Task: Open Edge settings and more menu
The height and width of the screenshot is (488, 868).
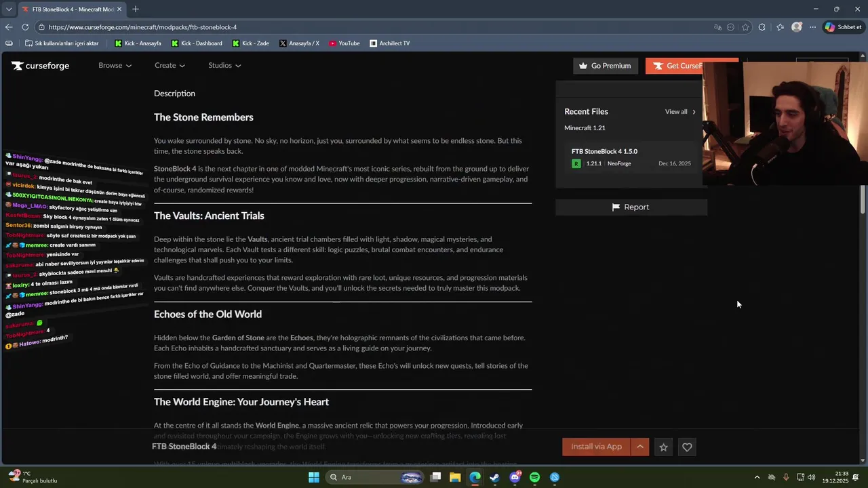Action: click(x=812, y=27)
